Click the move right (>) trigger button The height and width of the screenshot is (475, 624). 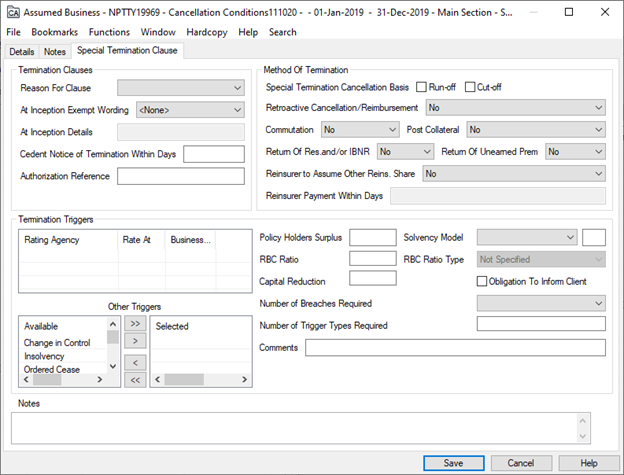pos(135,341)
